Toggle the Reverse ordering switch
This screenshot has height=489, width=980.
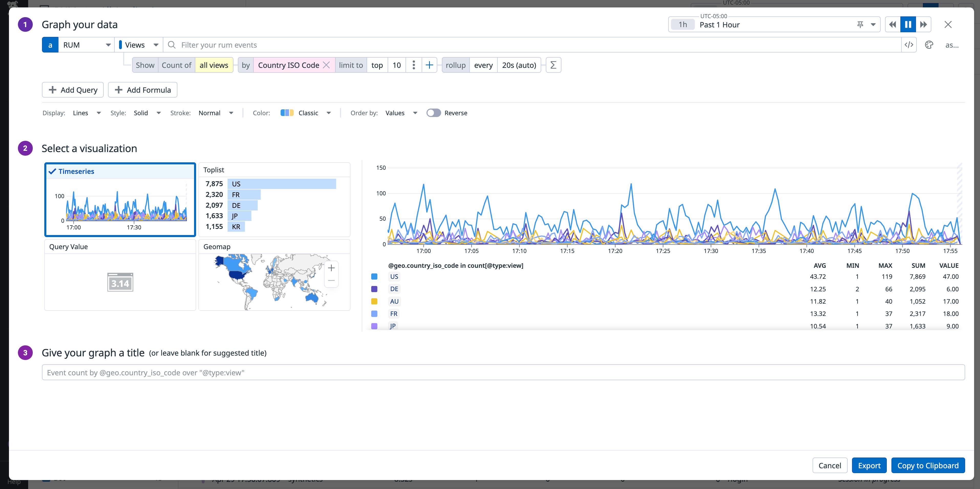tap(433, 113)
